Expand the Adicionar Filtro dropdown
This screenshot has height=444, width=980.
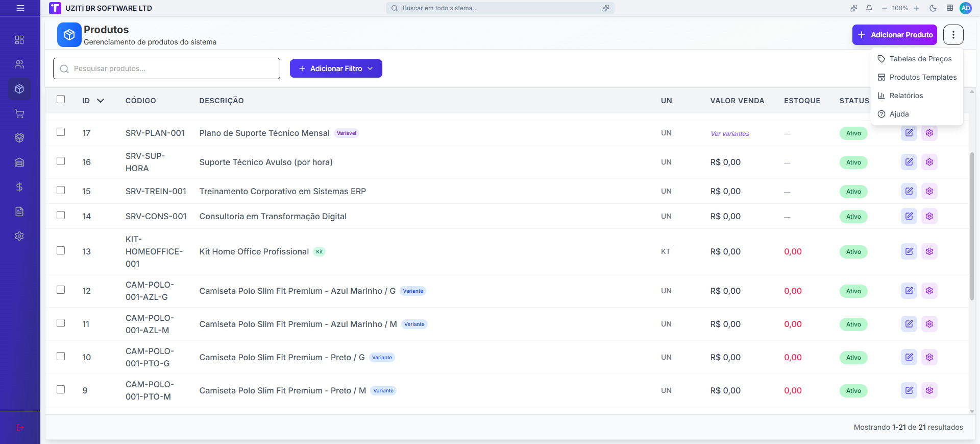point(336,68)
